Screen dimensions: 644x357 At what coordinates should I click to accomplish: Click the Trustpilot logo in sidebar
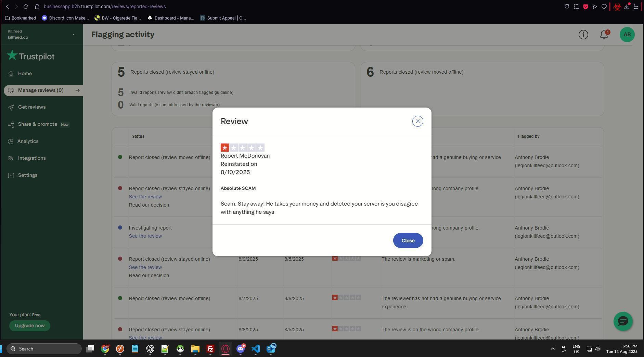click(31, 56)
